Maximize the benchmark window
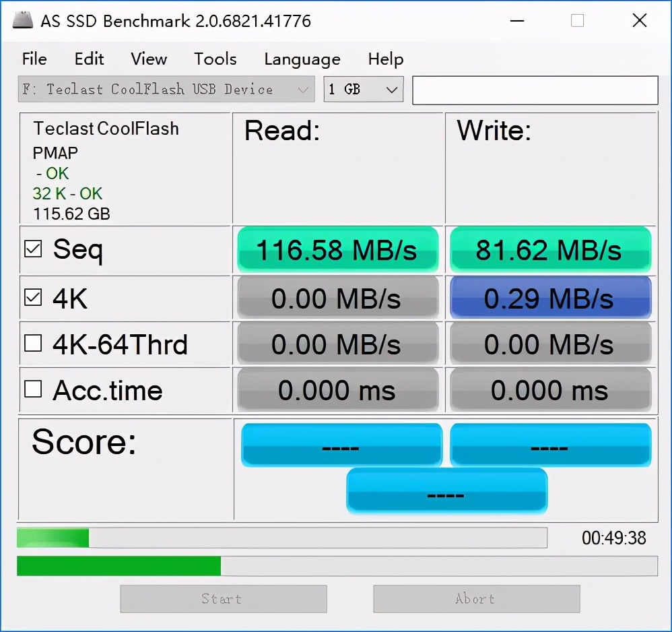This screenshot has height=632, width=672. pos(577,20)
